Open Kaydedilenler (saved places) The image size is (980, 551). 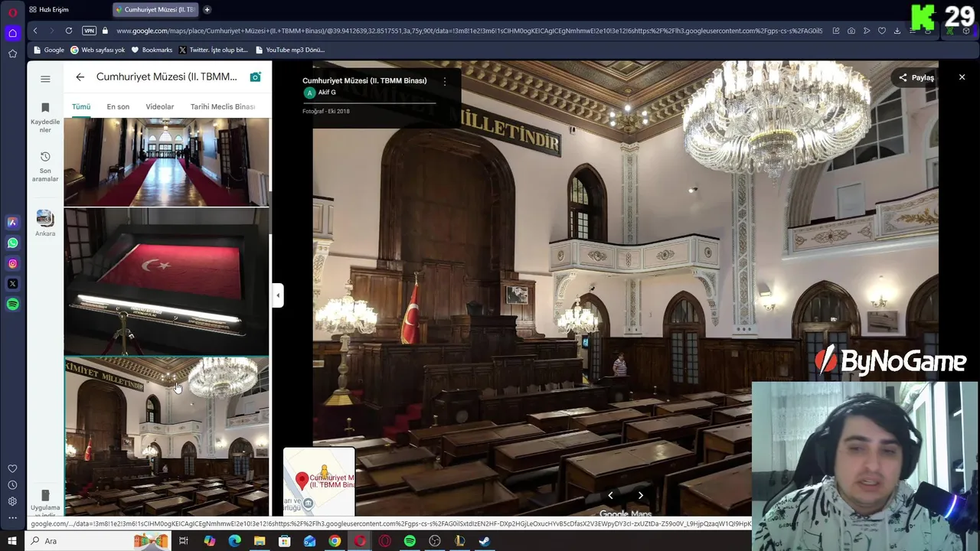tap(45, 118)
